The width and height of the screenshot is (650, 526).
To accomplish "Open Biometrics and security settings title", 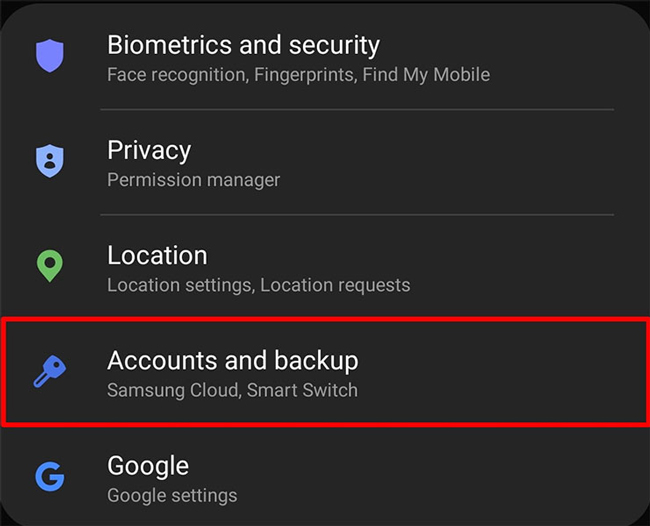I will pyautogui.click(x=243, y=45).
